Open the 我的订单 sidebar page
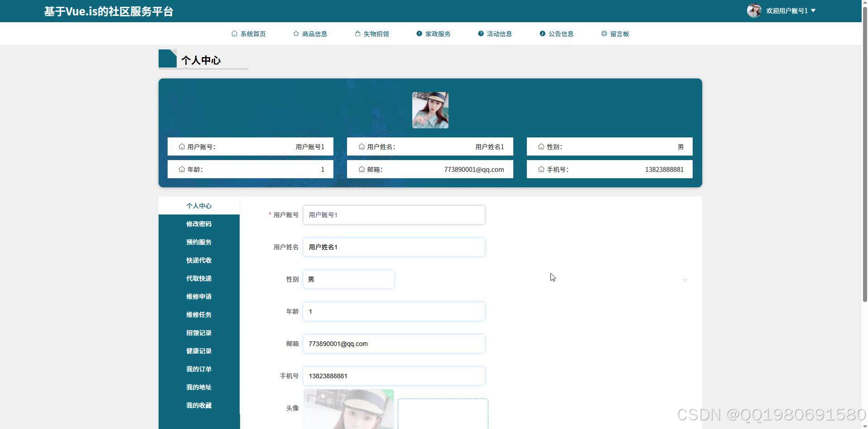 click(x=198, y=369)
